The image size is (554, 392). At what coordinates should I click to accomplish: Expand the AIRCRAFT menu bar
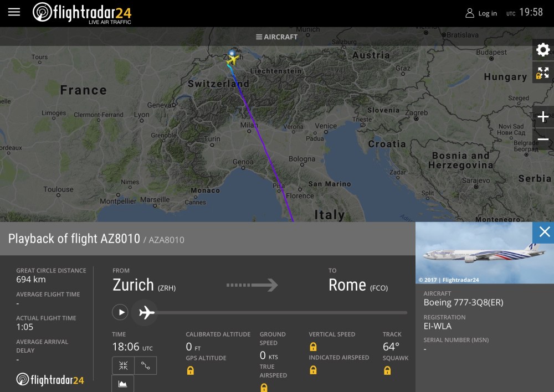click(276, 37)
